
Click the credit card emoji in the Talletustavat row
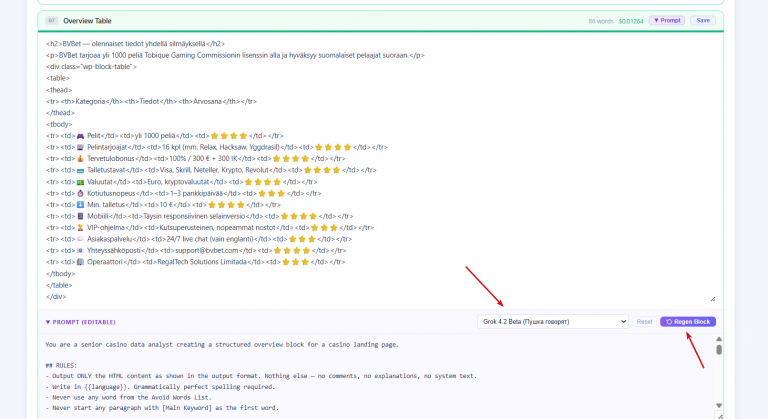coord(80,170)
